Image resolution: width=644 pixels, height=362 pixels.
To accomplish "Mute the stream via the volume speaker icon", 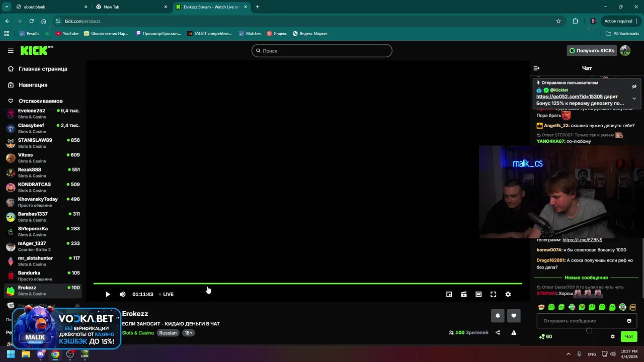I will click(122, 294).
